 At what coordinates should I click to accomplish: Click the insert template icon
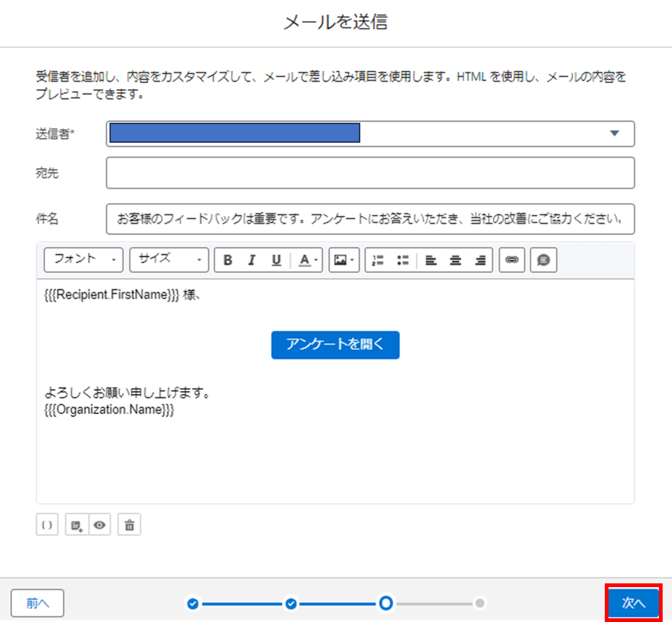(x=77, y=525)
